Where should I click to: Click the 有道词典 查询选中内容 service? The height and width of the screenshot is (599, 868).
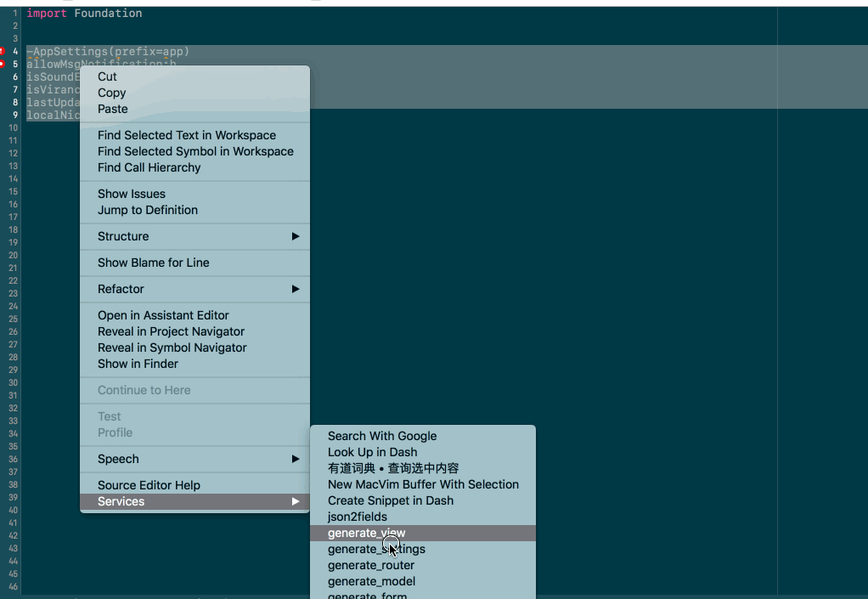[423, 468]
